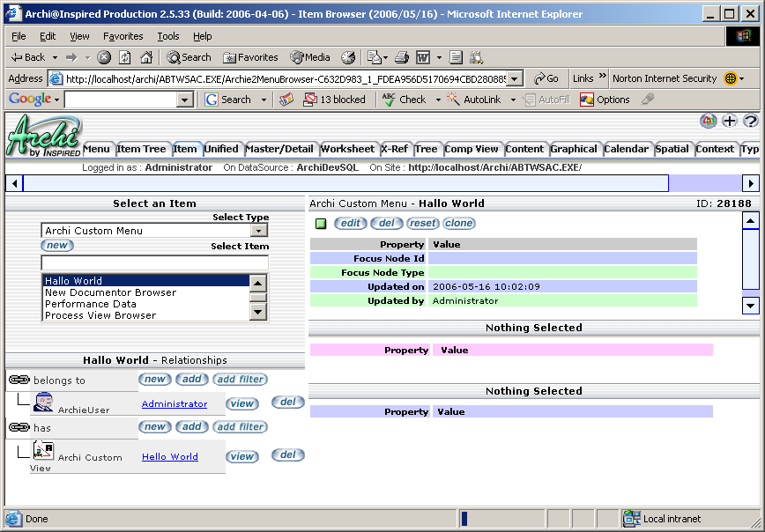Screen dimensions: 765x532
Task: Open the Google toolbar search box dropdown
Action: (185, 100)
